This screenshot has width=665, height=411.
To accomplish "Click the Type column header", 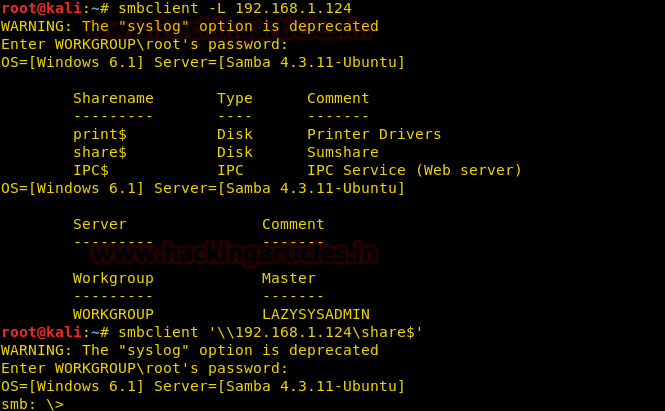I will [235, 98].
